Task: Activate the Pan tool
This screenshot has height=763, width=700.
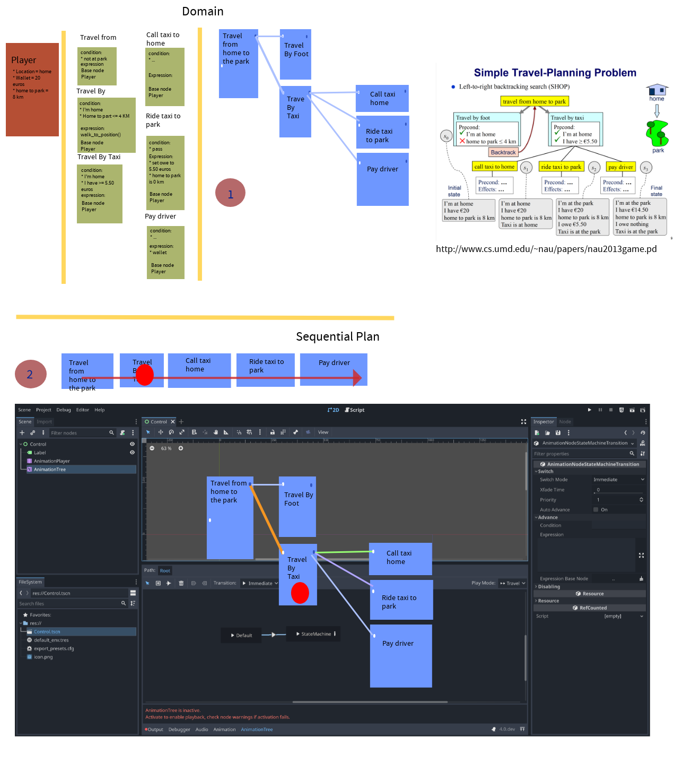Action: pyautogui.click(x=215, y=432)
